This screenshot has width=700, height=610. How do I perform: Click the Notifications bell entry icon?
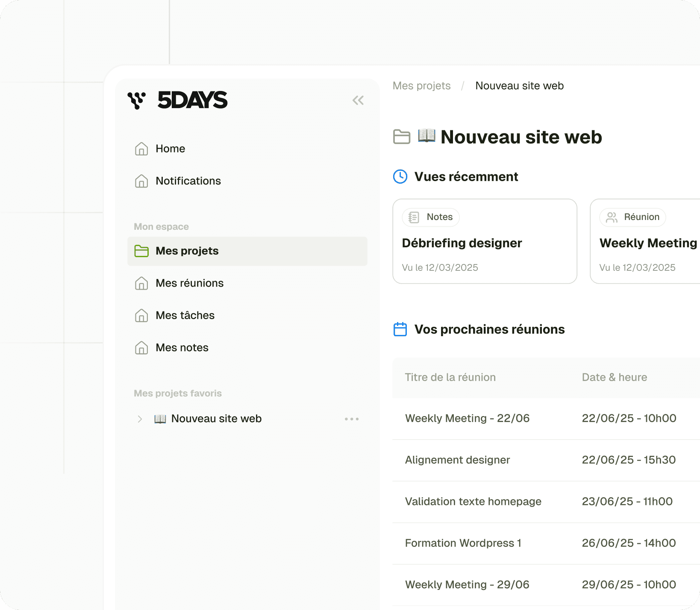[x=141, y=181]
